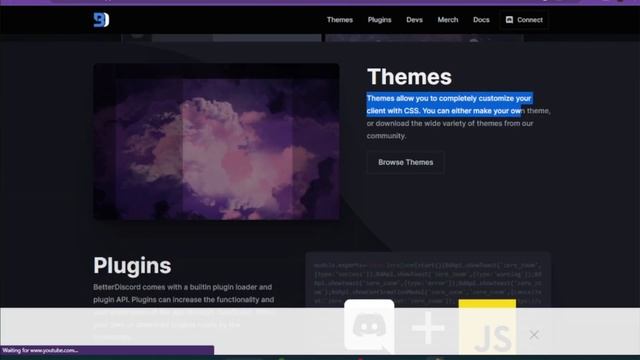Click the Plugins section heading
The width and height of the screenshot is (640, 360).
point(132,265)
